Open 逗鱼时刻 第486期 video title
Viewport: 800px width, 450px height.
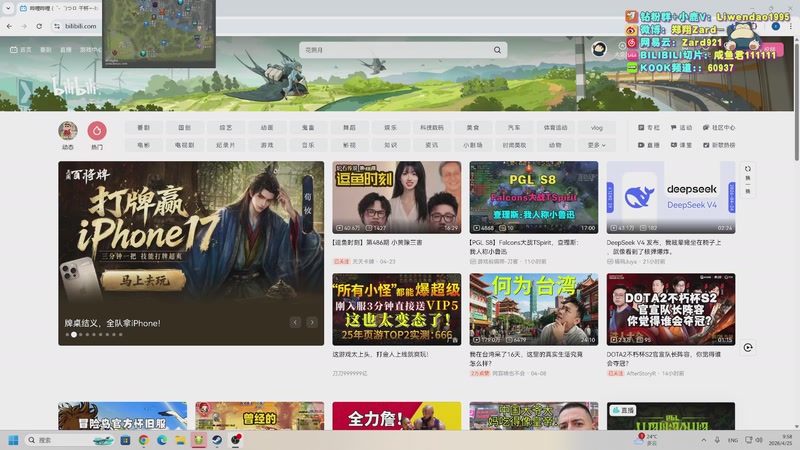tap(377, 243)
